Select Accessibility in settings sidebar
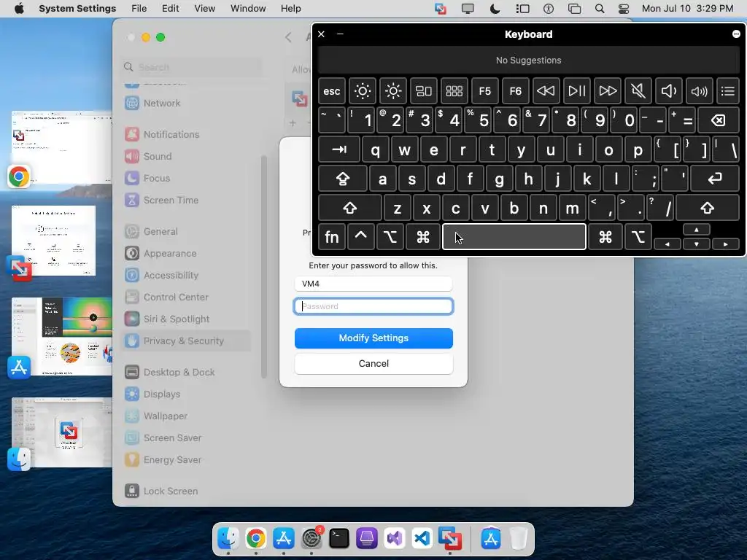This screenshot has height=560, width=747. point(186,276)
